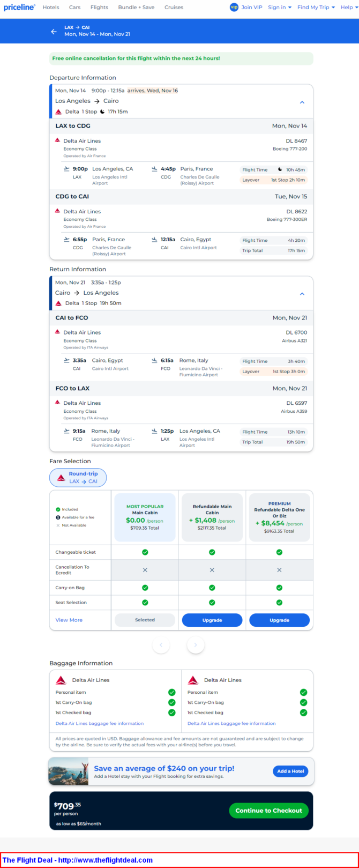
Task: Click Delta logo next to DL 6700 flight
Action: 57,331
